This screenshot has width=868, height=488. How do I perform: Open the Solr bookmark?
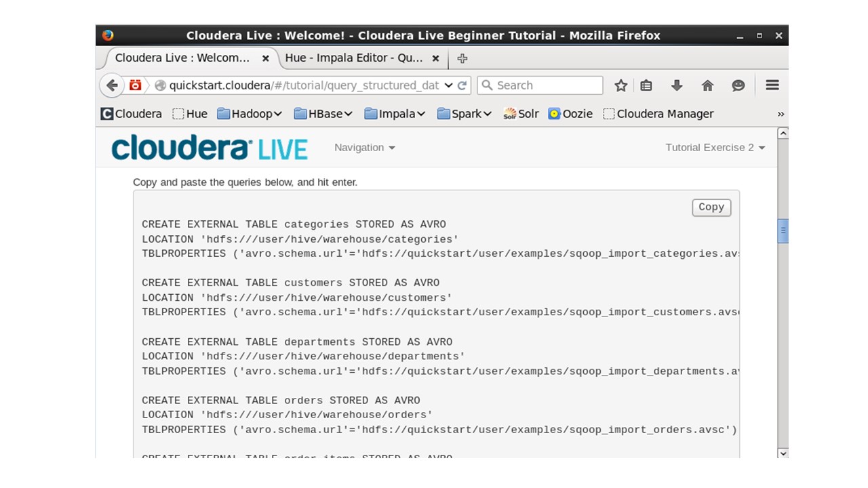point(521,114)
